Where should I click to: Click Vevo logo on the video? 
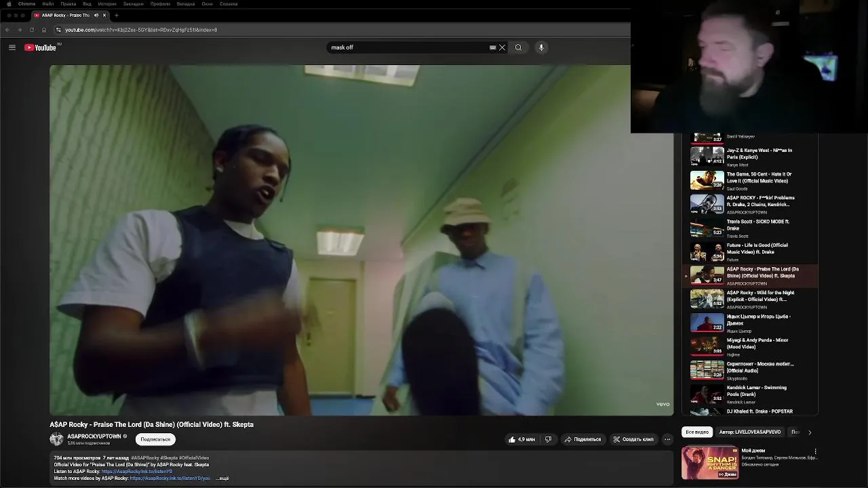click(x=663, y=404)
